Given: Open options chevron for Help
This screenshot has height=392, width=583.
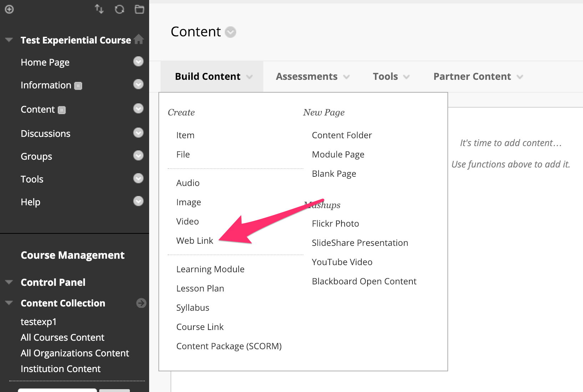Looking at the screenshot, I should (138, 201).
